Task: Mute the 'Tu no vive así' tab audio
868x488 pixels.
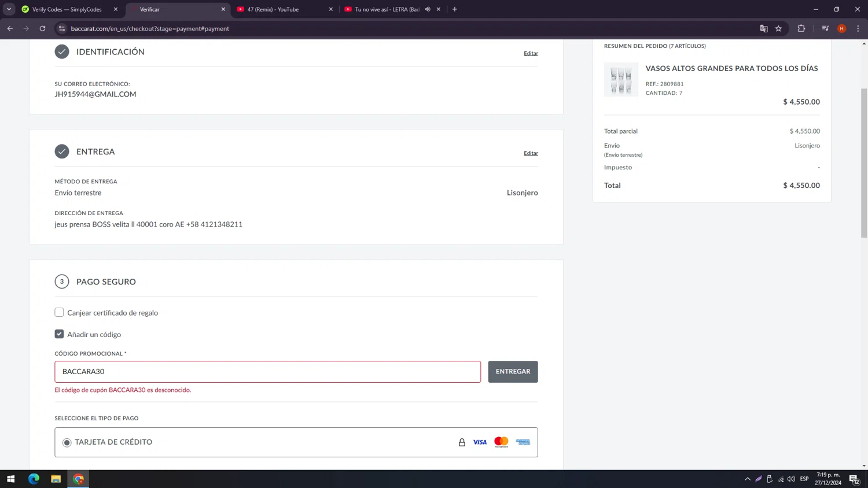Action: 428,9
